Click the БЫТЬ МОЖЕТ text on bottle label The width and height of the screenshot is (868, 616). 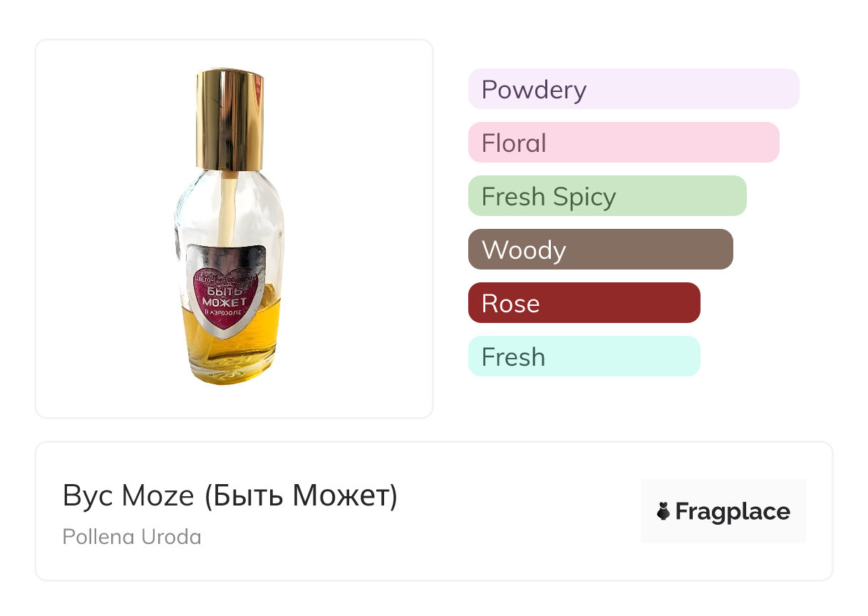[227, 297]
